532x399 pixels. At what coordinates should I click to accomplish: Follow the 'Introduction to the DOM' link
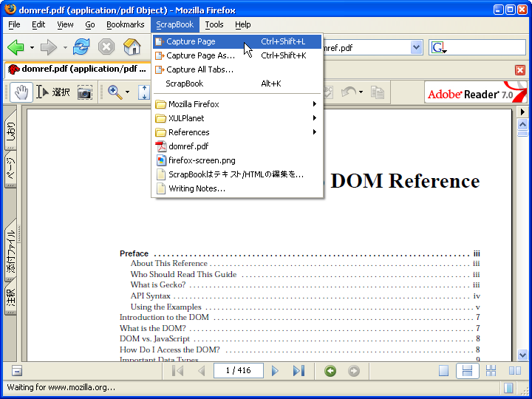point(164,317)
